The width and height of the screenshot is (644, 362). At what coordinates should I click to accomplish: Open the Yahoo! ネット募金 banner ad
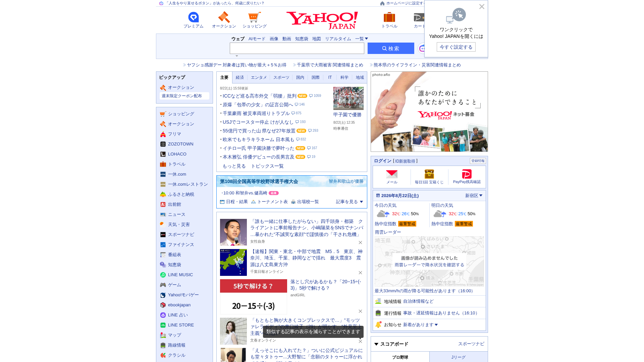[x=429, y=112]
